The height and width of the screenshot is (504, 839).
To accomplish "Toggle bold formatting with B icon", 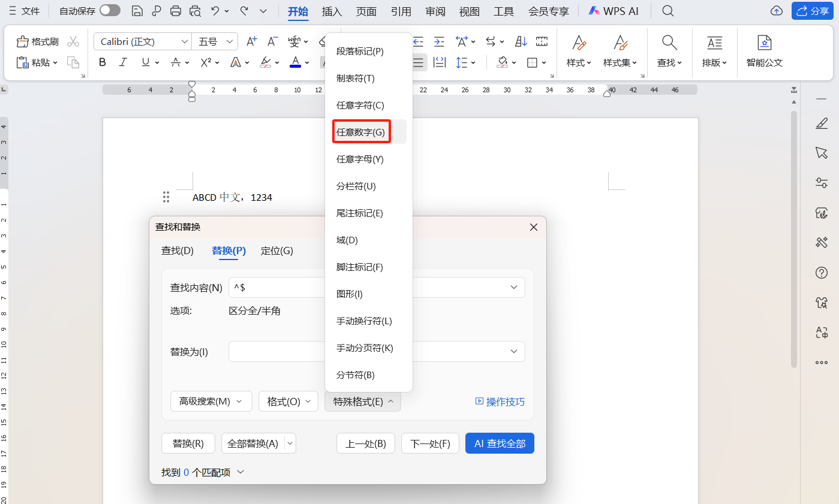I will pos(102,62).
